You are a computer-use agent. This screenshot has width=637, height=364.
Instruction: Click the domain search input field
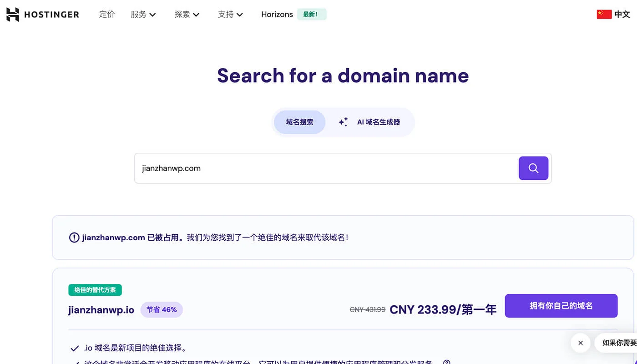click(x=326, y=168)
